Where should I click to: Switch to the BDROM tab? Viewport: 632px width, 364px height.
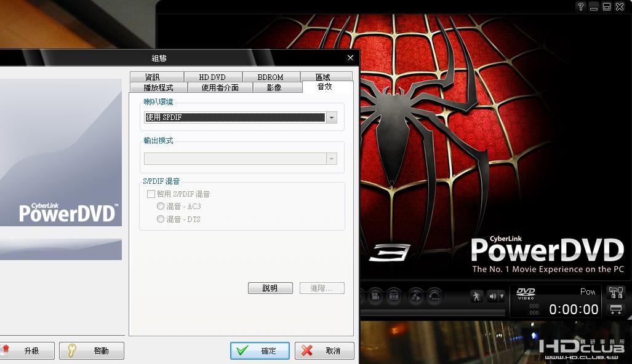click(x=271, y=77)
